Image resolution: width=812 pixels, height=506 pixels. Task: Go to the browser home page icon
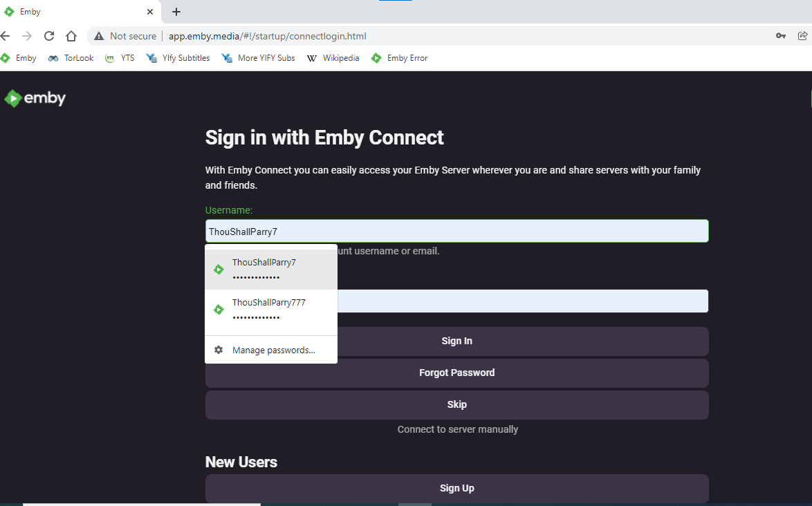click(71, 36)
